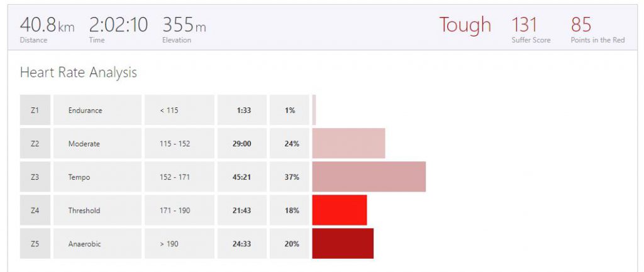Click the dark red Anaerobic bar
Screen dimensions: 644x272
[x=343, y=243]
